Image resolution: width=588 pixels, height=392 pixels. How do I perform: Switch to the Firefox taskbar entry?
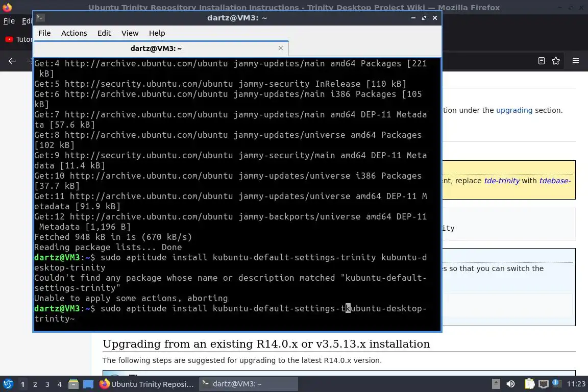pos(147,384)
